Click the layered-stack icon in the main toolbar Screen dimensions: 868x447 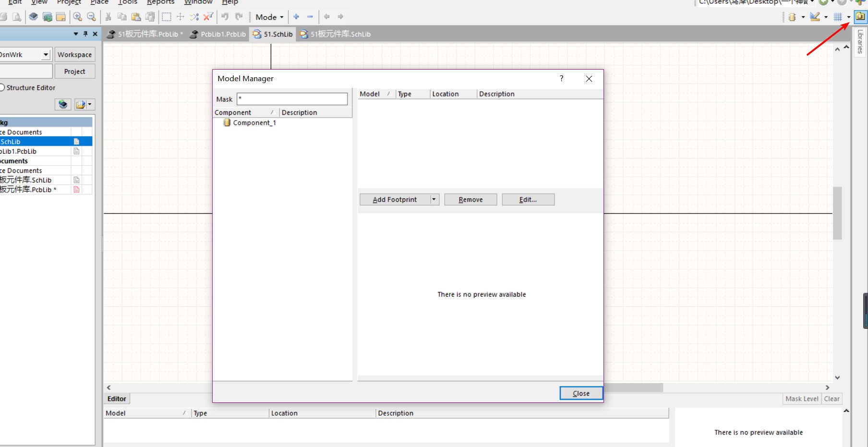33,17
